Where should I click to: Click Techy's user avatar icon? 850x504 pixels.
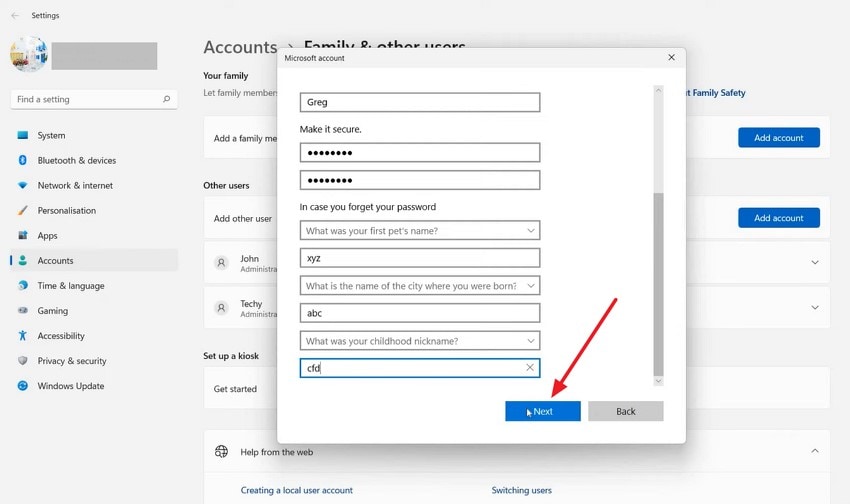click(221, 308)
